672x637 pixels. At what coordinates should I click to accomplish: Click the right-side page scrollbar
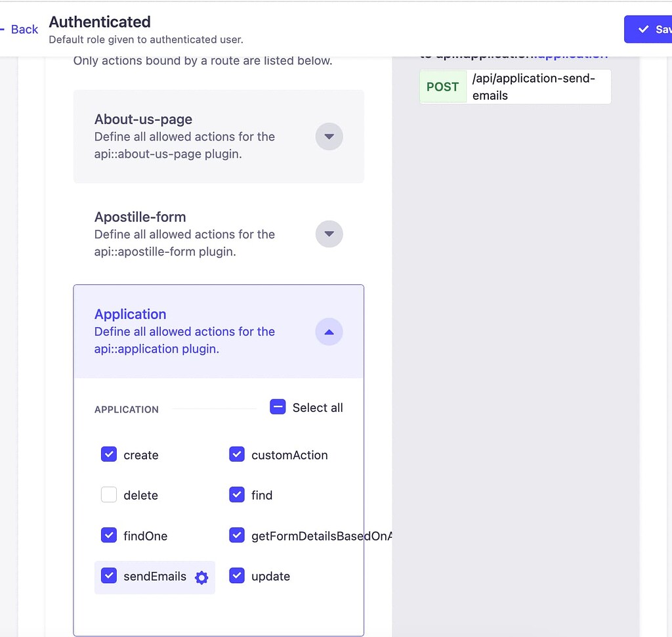(x=667, y=263)
